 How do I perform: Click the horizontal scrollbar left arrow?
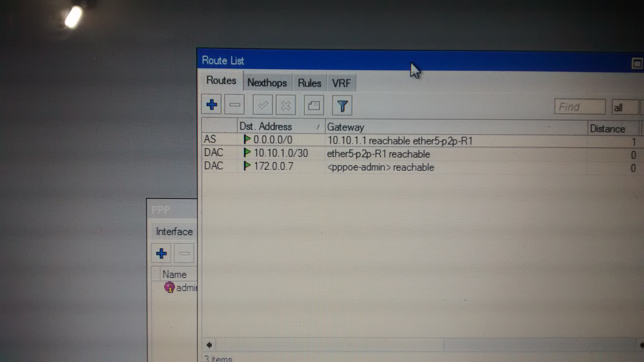pos(209,345)
